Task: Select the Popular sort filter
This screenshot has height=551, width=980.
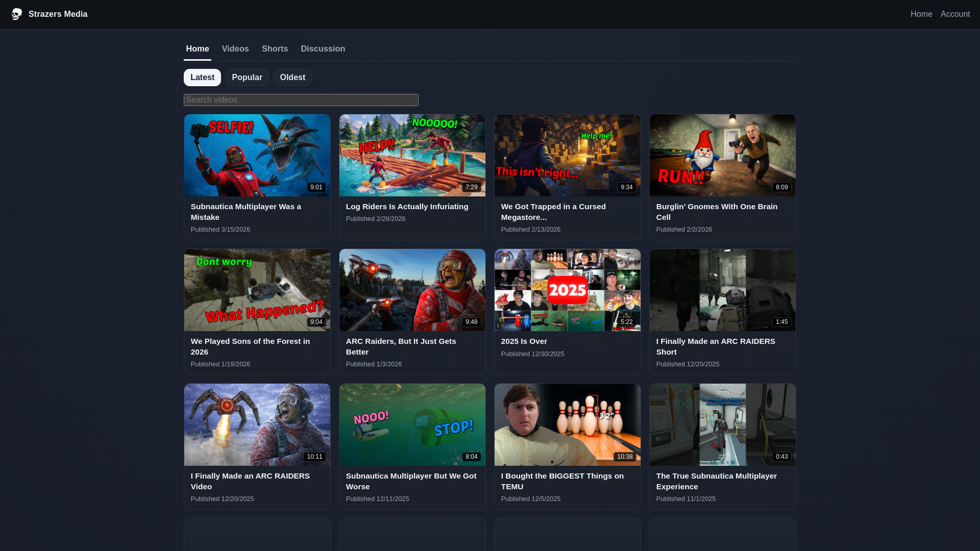Action: (x=247, y=78)
